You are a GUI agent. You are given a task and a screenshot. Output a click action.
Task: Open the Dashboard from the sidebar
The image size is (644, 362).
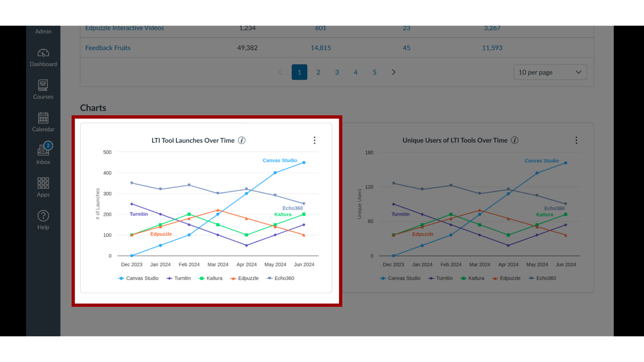point(43,58)
